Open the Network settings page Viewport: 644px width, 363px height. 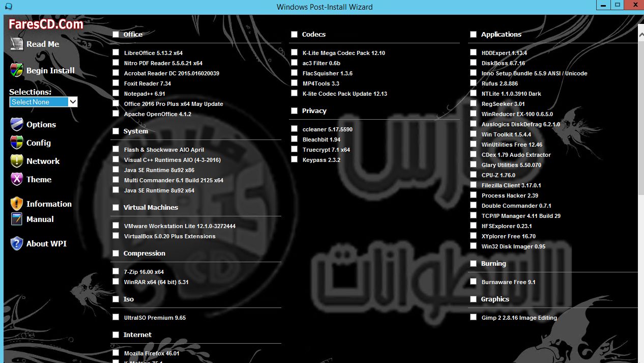43,161
